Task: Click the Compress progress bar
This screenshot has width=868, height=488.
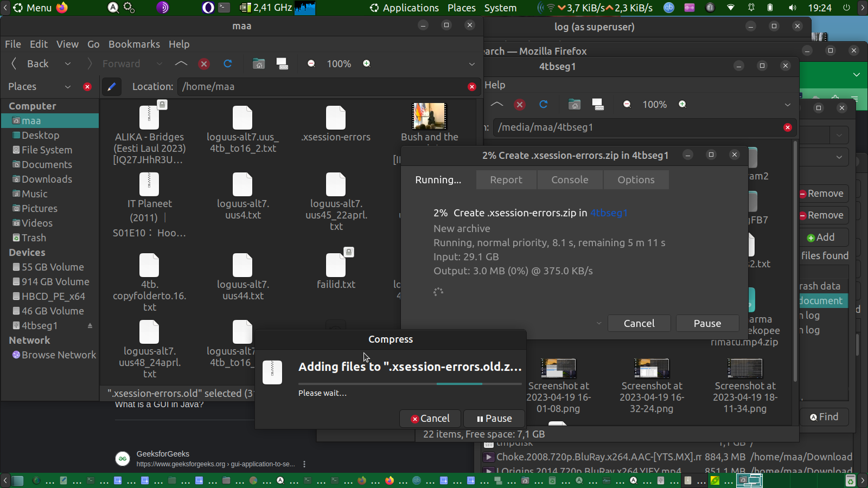Action: point(410,384)
